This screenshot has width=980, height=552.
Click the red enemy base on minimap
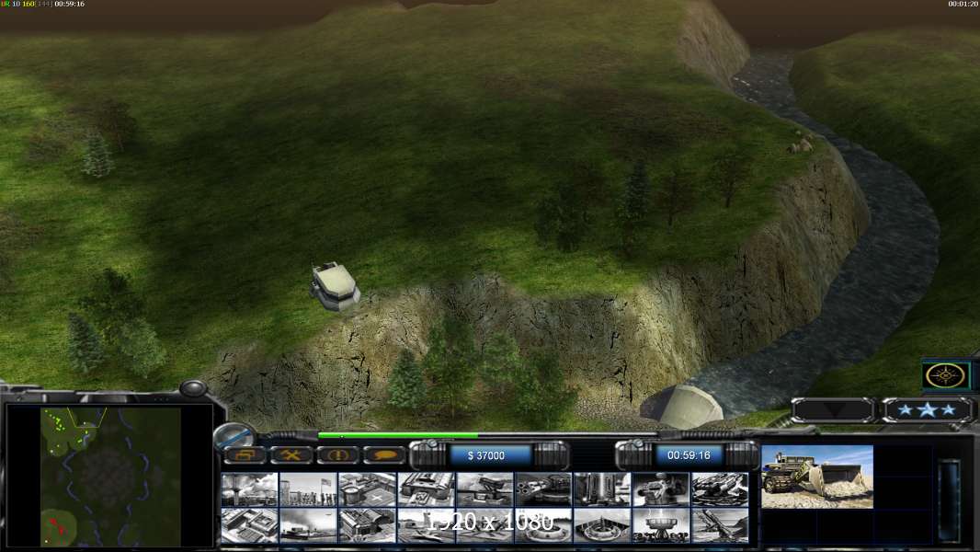[x=58, y=527]
